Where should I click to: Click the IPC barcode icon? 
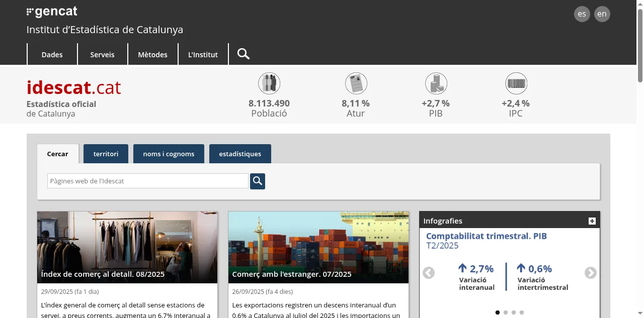point(516,83)
